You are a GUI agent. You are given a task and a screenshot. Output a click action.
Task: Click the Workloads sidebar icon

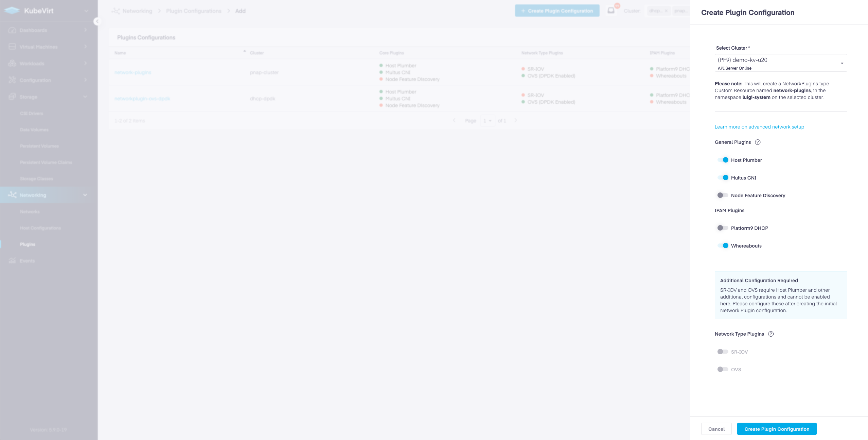[12, 63]
